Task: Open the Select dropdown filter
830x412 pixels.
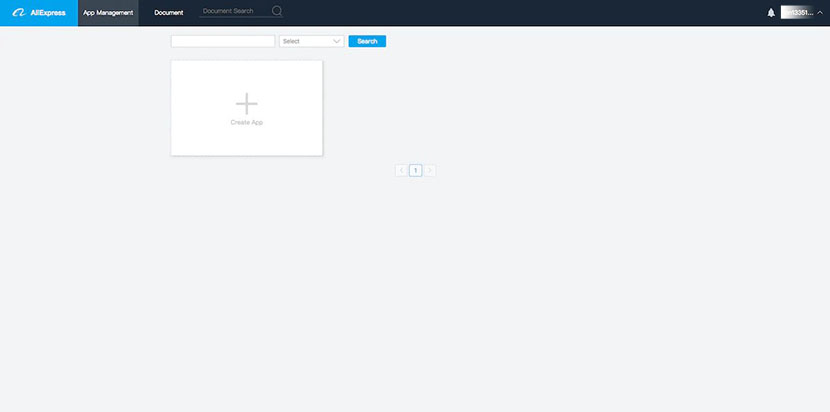Action: point(311,41)
